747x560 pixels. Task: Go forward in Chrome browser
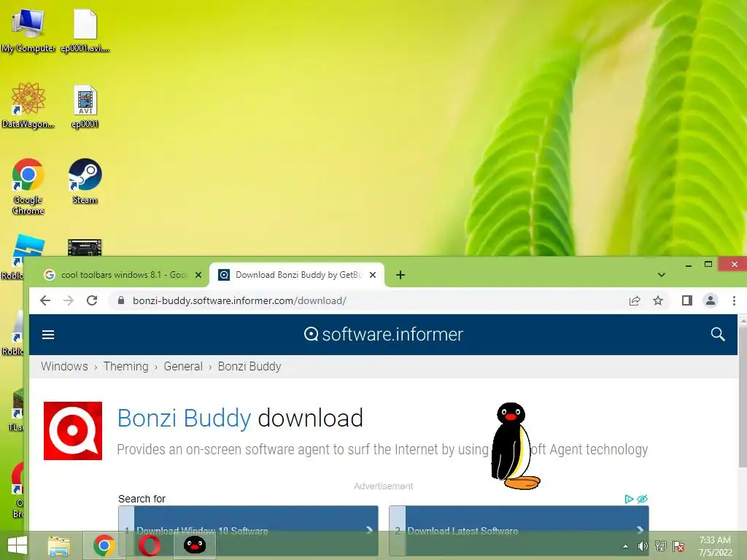[69, 300]
